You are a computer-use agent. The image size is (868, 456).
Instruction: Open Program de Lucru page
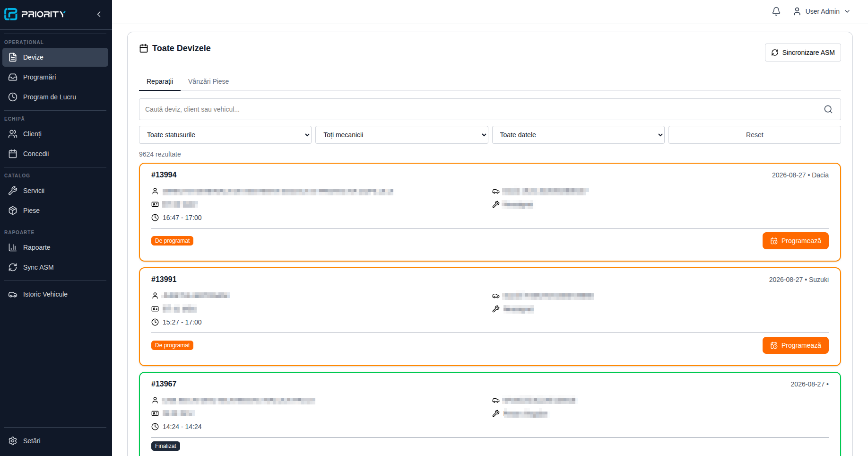[55, 97]
